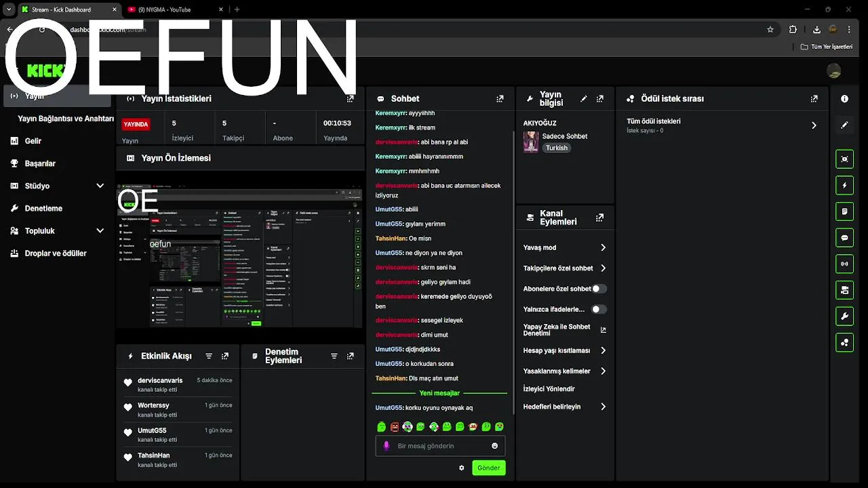Open Hedefleri belirleyin settings
Screen dimensions: 868x488
click(564, 407)
